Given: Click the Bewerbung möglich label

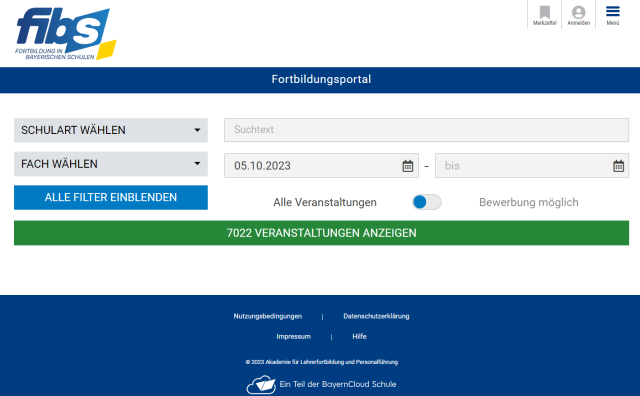Looking at the screenshot, I should (x=529, y=202).
